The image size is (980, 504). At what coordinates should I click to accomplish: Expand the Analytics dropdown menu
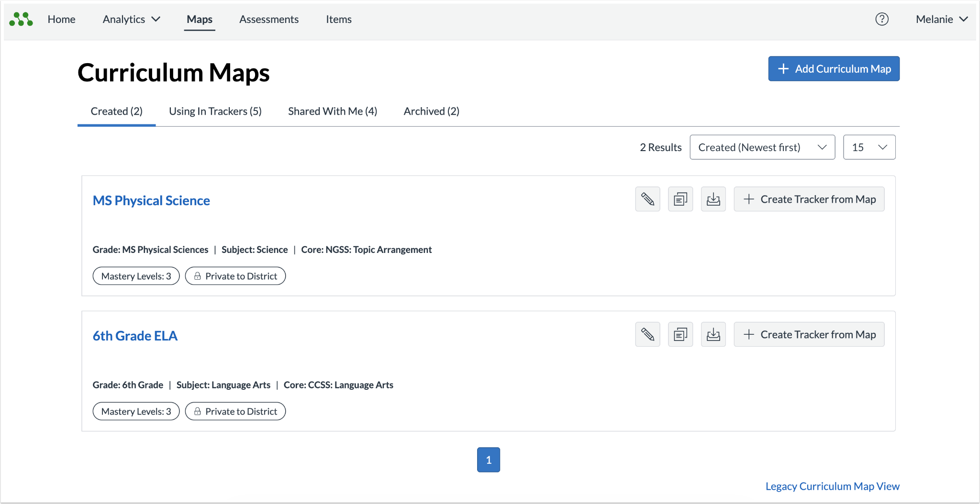131,19
